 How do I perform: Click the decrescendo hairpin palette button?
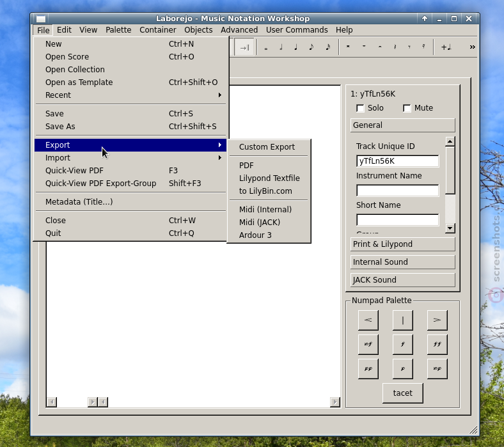pos(437,320)
